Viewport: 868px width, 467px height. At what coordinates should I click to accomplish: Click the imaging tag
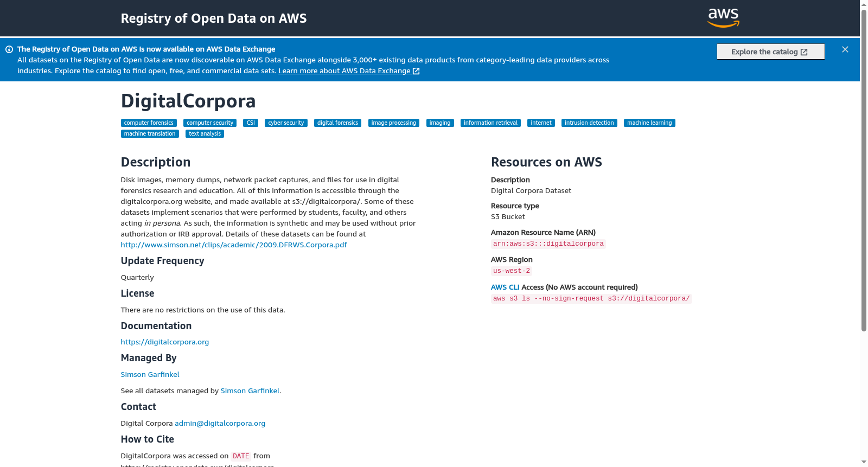click(440, 123)
